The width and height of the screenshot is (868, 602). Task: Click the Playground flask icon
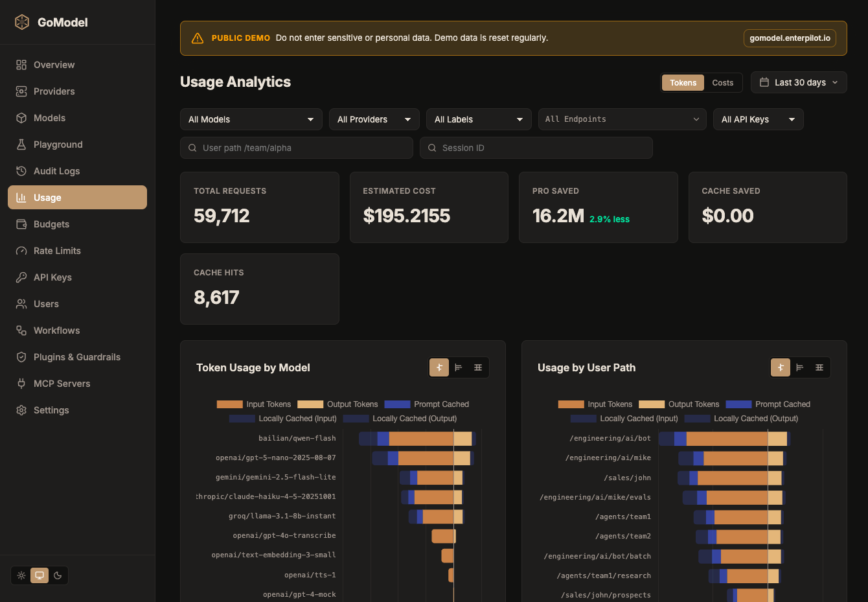21,145
